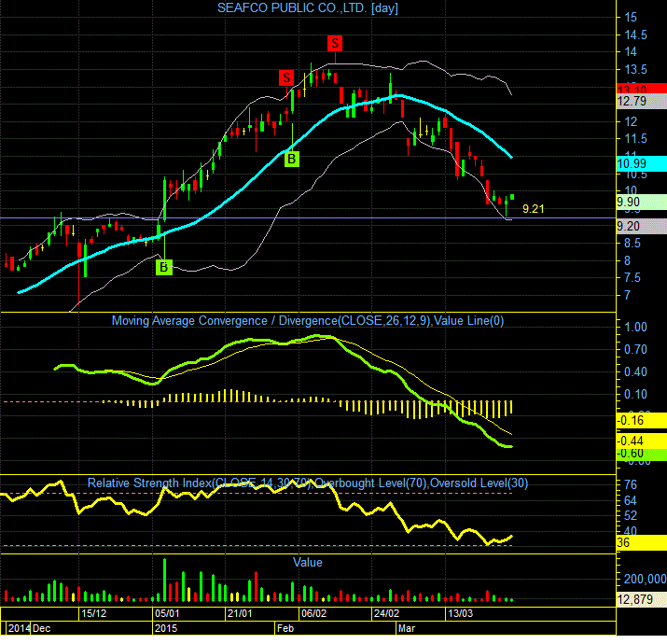The width and height of the screenshot is (667, 644).
Task: Click the 15 price axis label
Action: (x=631, y=18)
